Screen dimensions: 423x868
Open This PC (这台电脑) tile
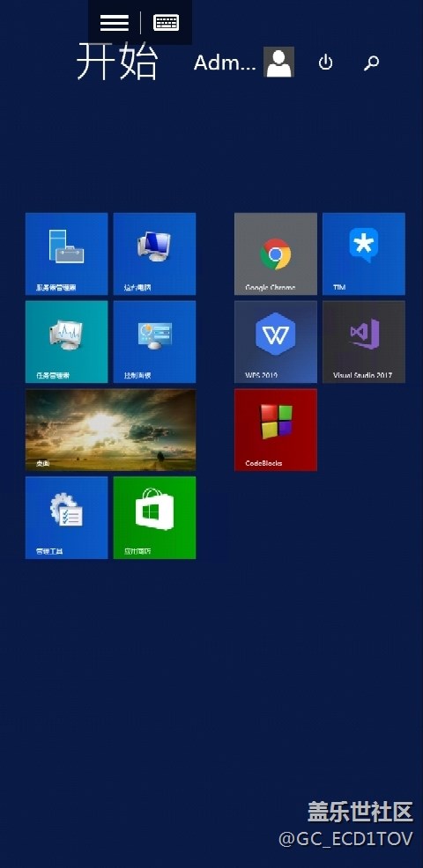tap(155, 254)
